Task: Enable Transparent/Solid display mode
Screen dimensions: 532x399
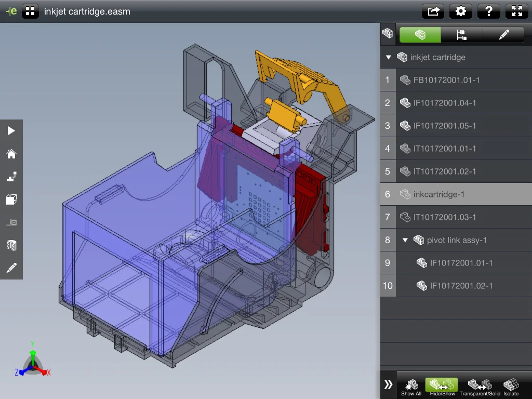Action: coord(479,385)
